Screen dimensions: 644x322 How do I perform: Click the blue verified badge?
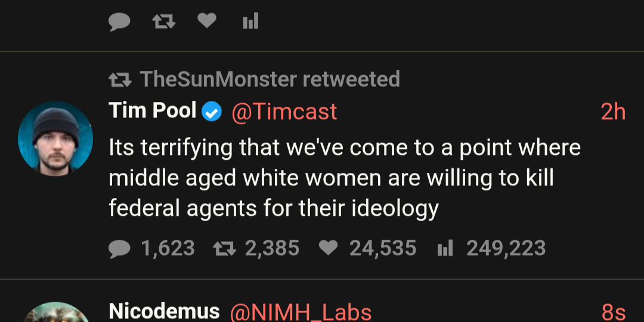click(212, 112)
